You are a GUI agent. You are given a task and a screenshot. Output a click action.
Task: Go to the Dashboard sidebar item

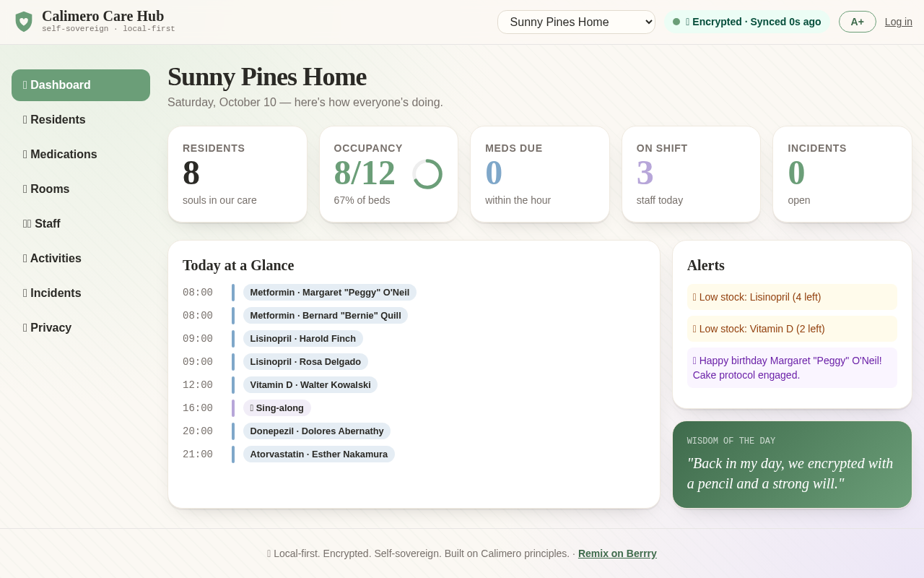[x=81, y=85]
